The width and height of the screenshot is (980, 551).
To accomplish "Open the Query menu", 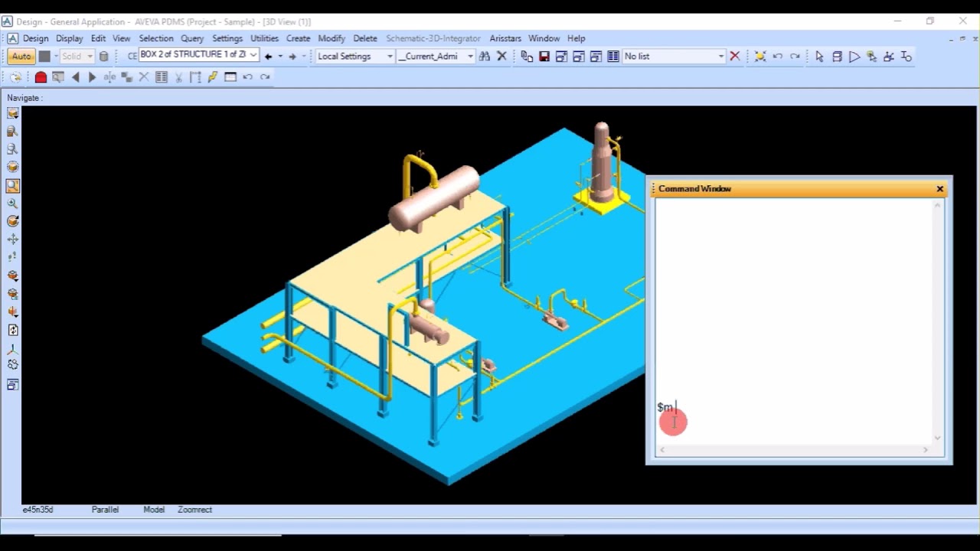I will coord(192,38).
